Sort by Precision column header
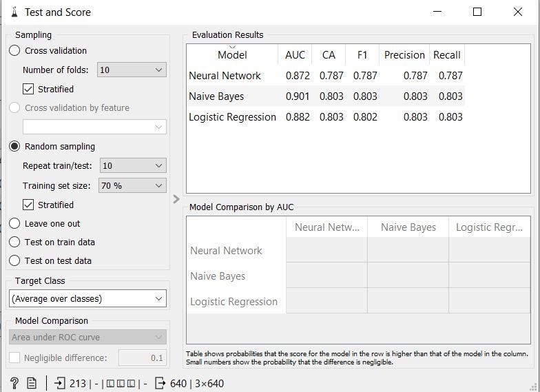The height and width of the screenshot is (392, 540). click(x=404, y=55)
